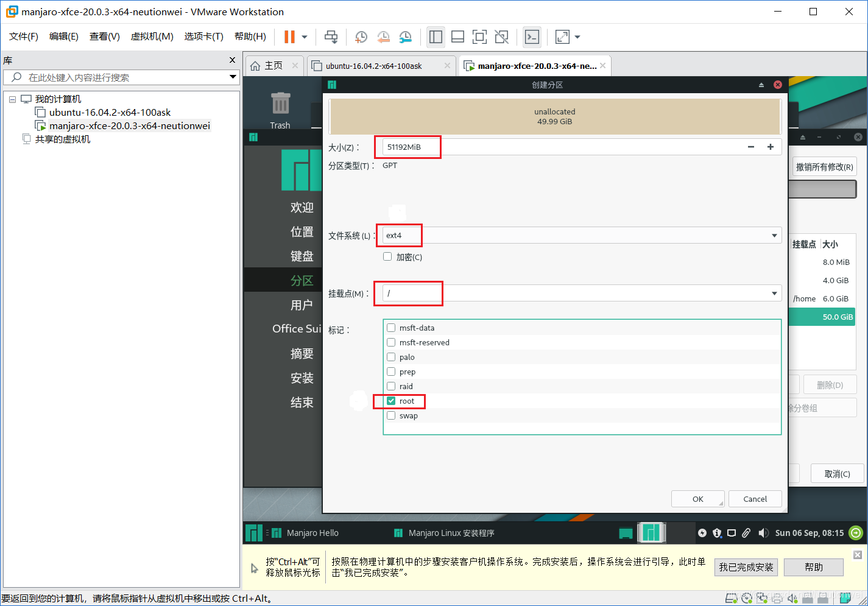Click OK in the 创建分区 dialog
The image size is (868, 606).
pyautogui.click(x=698, y=499)
